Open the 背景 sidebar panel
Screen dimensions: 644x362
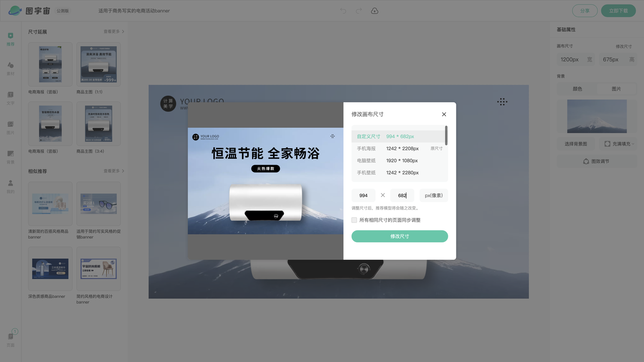click(10, 157)
